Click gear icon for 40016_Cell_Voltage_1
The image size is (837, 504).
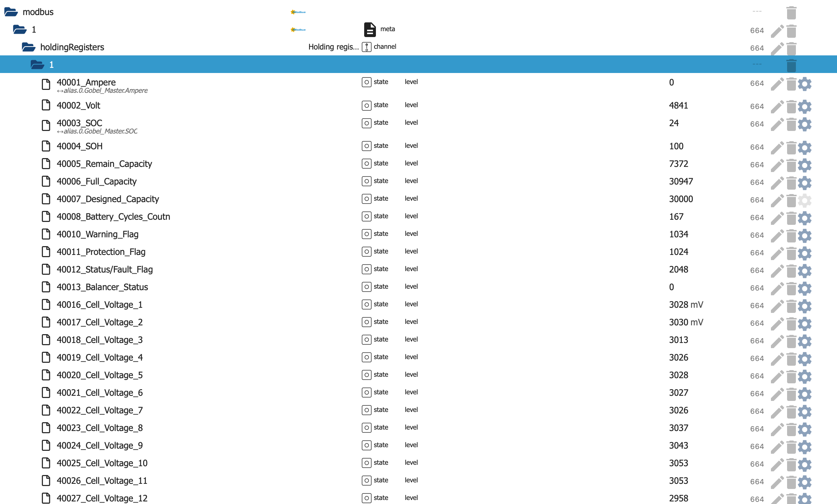pos(805,306)
